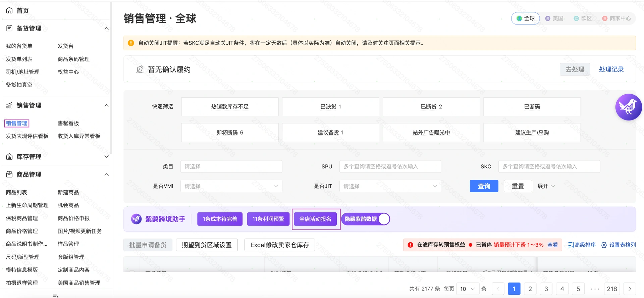Open the floating purple bird assistant
The height and width of the screenshot is (298, 644).
629,107
